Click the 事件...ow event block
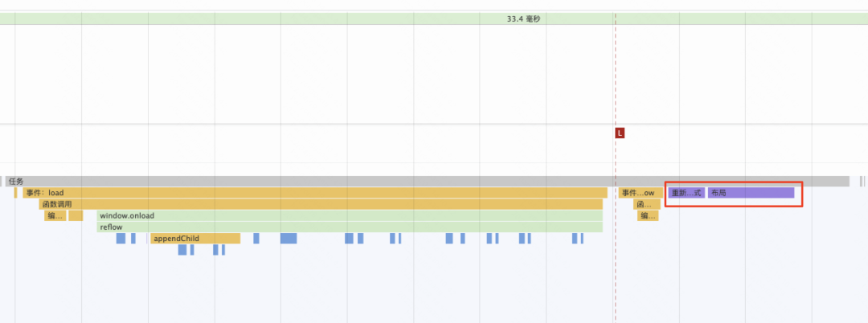The width and height of the screenshot is (868, 323). [641, 193]
